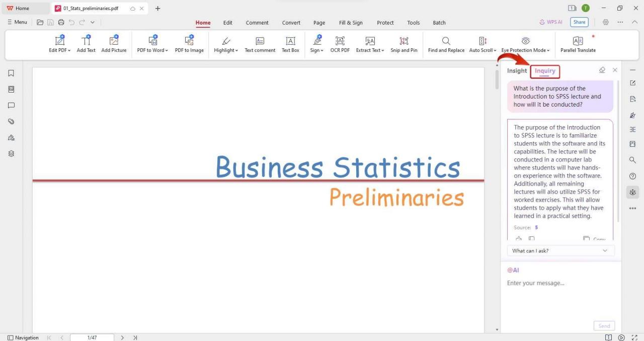Viewport: 644px width, 341px height.
Task: Select the Highlight tool
Action: [225, 44]
